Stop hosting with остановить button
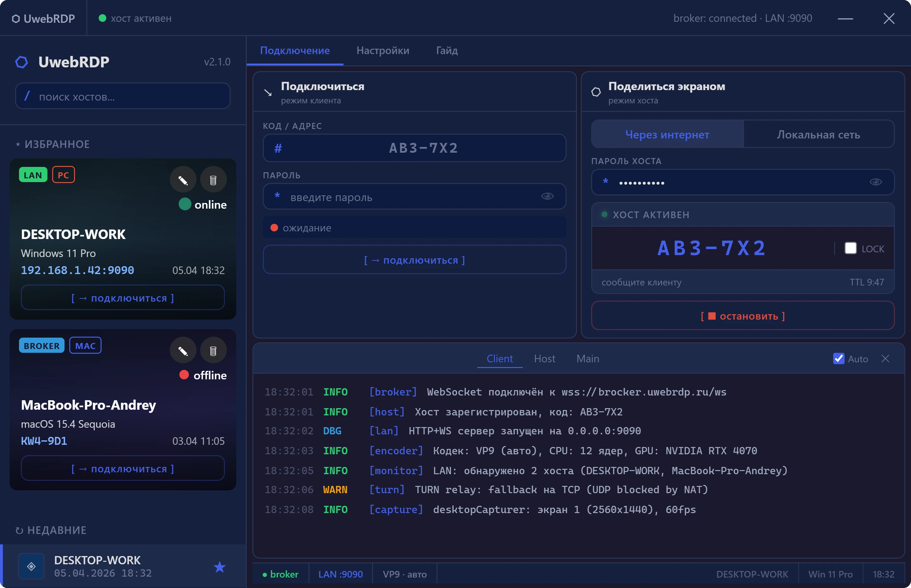The image size is (911, 588). coord(743,316)
